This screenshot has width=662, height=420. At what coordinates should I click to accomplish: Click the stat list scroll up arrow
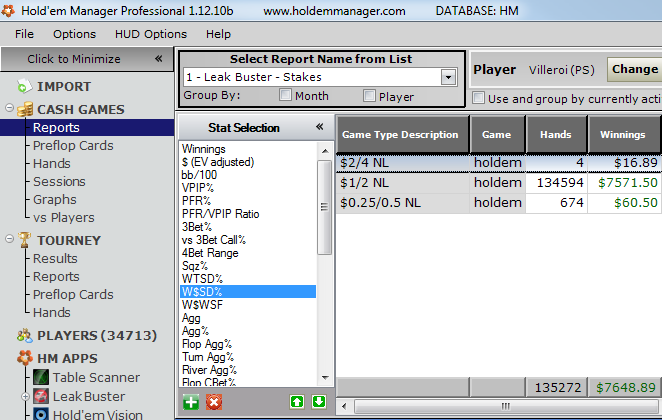click(x=325, y=151)
